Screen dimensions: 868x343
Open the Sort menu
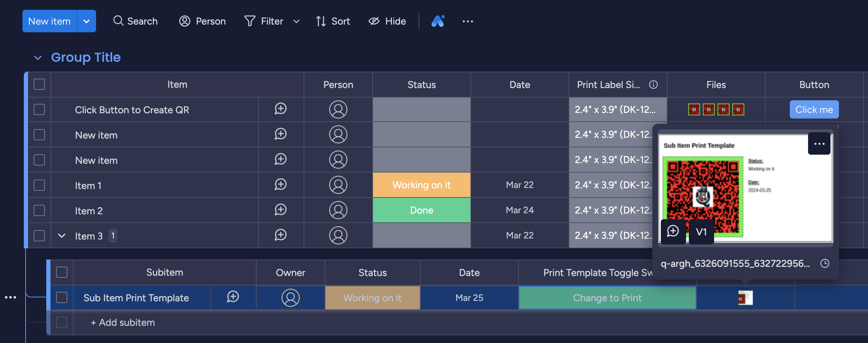[333, 21]
